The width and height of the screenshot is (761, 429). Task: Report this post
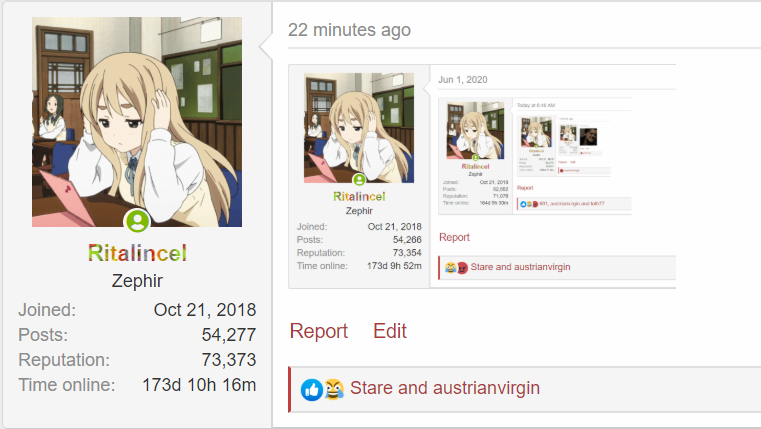coord(318,331)
